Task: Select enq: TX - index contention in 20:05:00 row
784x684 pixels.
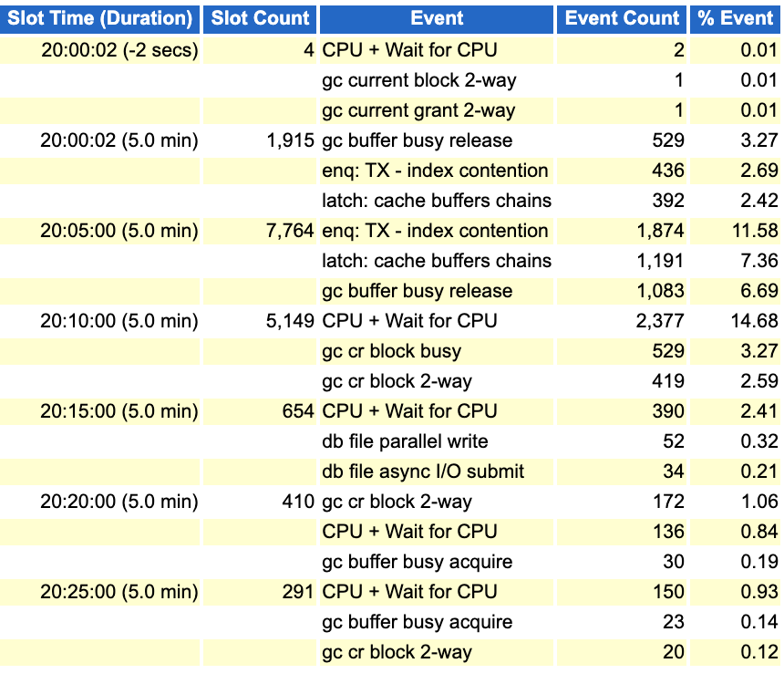Action: coord(435,231)
